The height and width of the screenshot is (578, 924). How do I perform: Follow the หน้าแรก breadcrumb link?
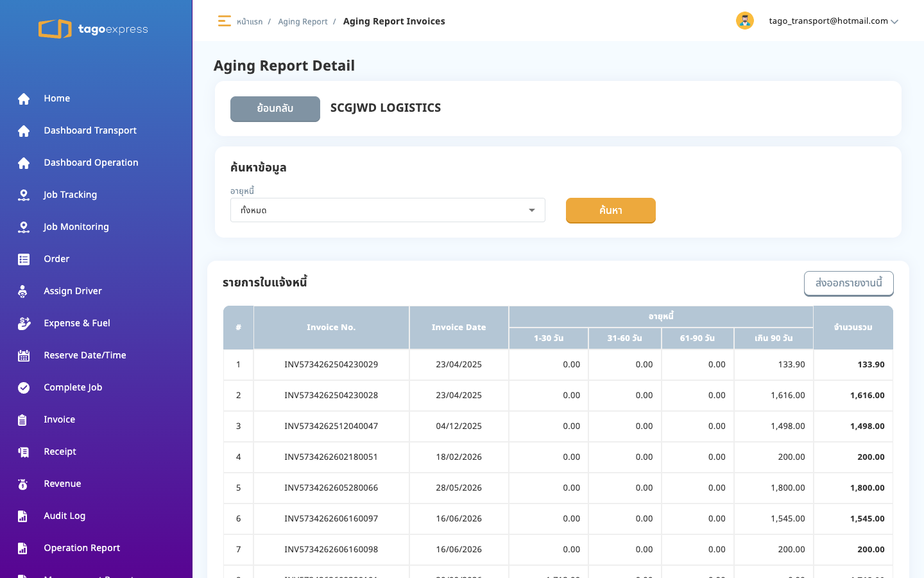tap(250, 22)
